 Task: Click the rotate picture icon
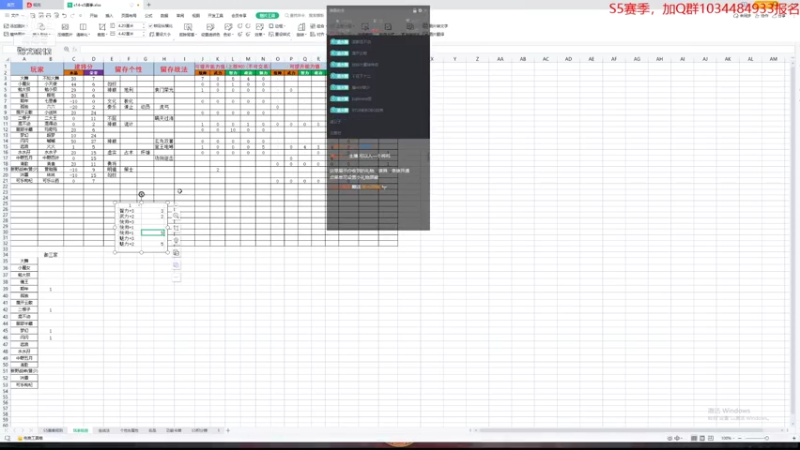pos(302,27)
